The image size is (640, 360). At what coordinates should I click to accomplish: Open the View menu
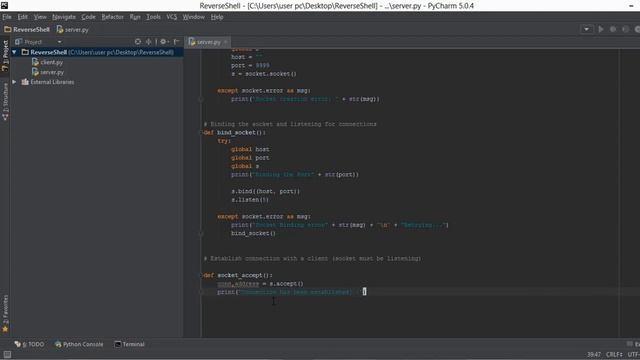click(40, 17)
